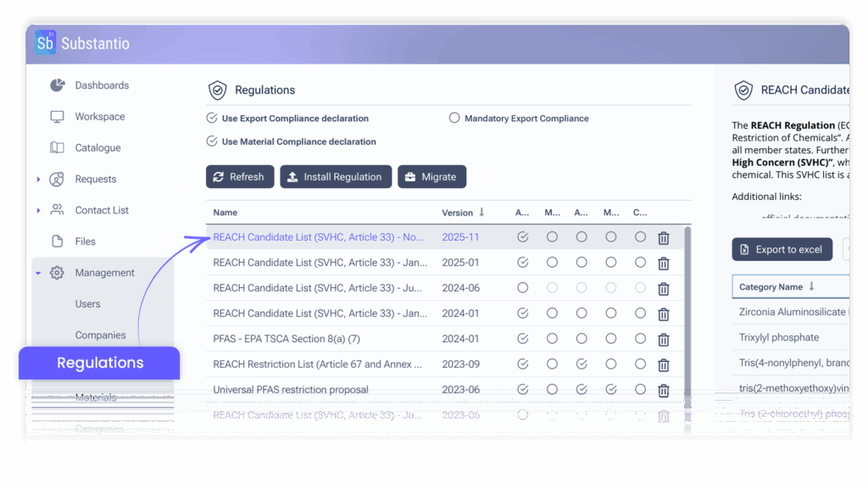Viewport: 868px width, 488px height.
Task: Click the Contact List people icon
Action: (x=57, y=209)
